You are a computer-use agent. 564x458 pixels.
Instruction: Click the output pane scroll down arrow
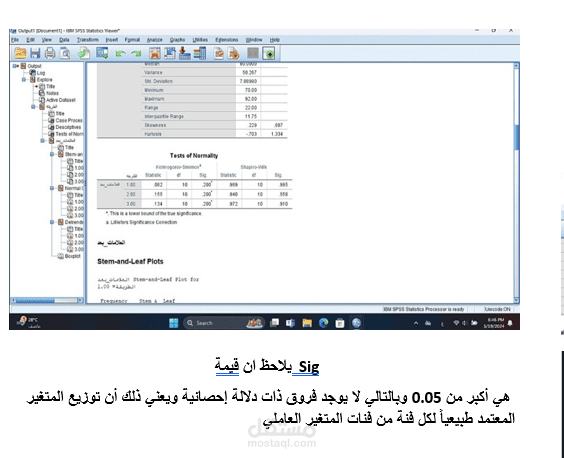pyautogui.click(x=517, y=300)
